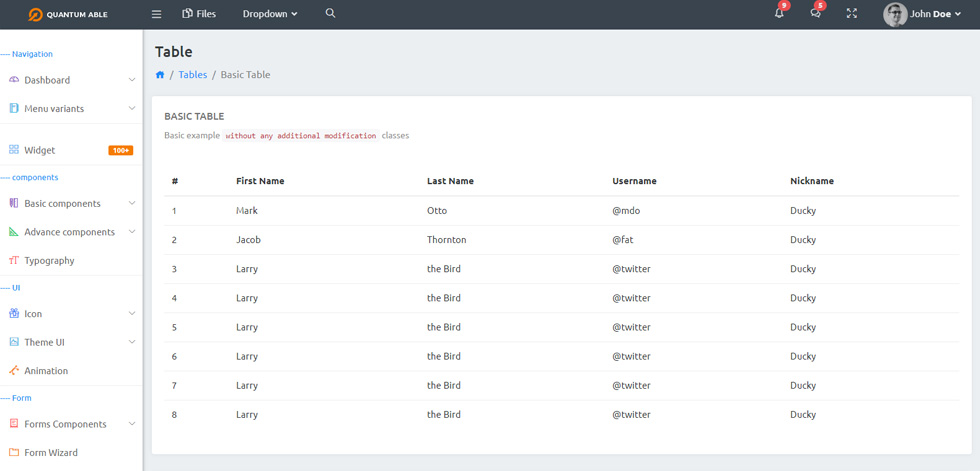The width and height of the screenshot is (980, 471).
Task: Open the Files menu item
Action: [x=199, y=14]
